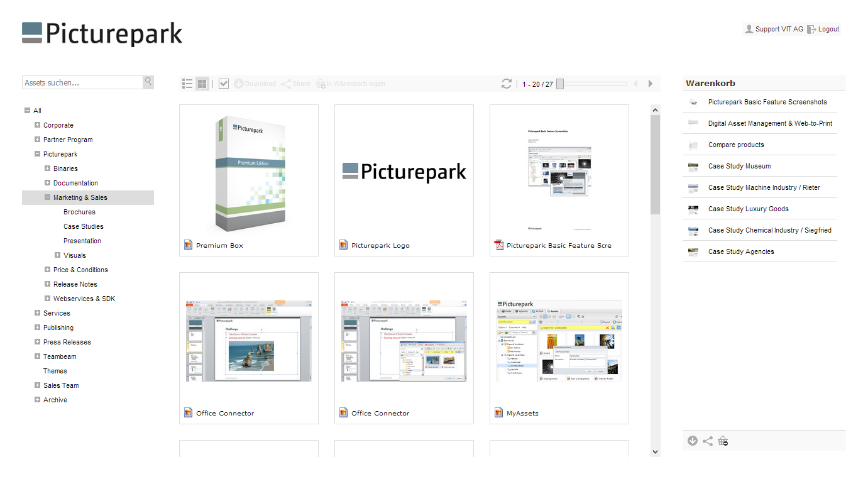Click the Download toolbar button
This screenshot has height=479, width=868.
(255, 84)
